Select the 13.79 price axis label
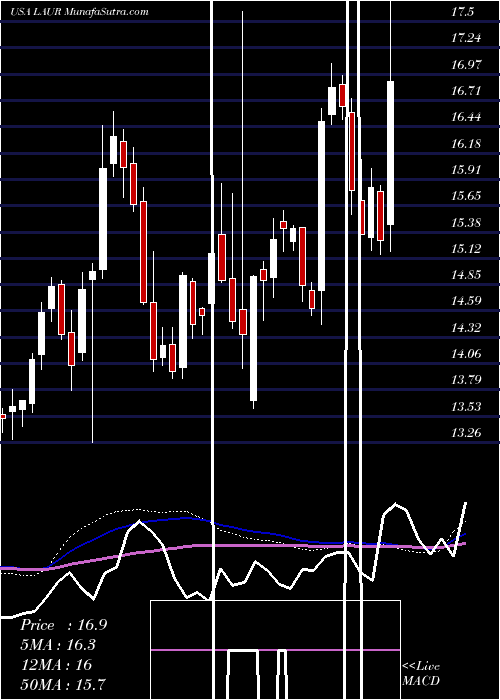Viewport: 500px width, 700px height. tap(466, 380)
